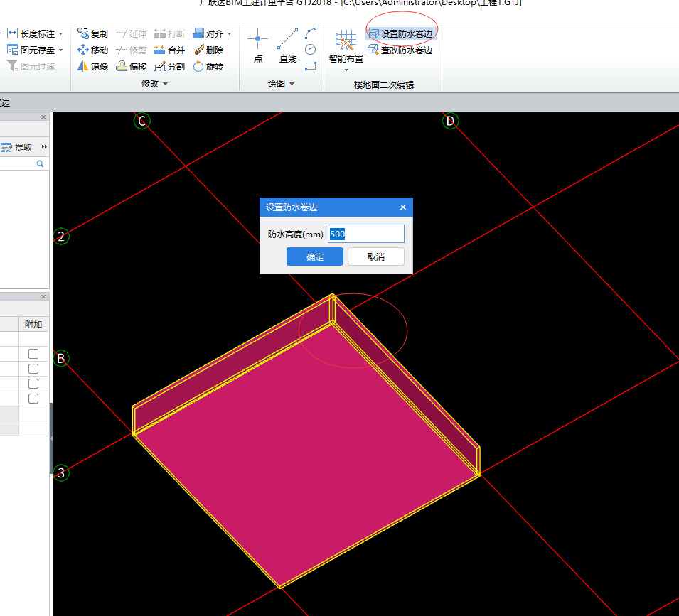The image size is (679, 616).
Task: Choose the rectangle drawing tool
Action: click(311, 66)
